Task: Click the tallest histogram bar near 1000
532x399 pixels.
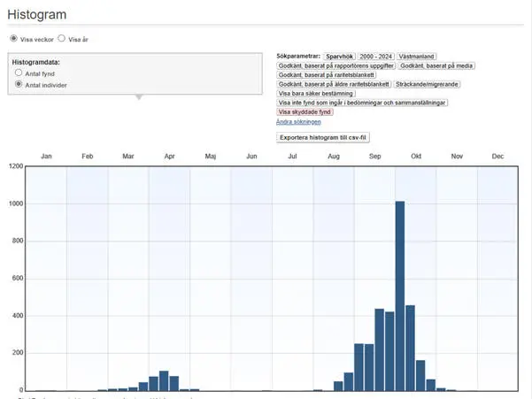Action: (400, 295)
